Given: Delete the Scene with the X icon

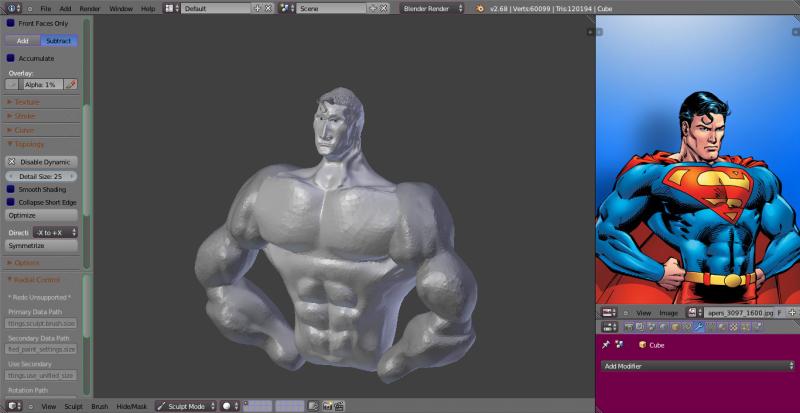Looking at the screenshot, I should (x=384, y=8).
